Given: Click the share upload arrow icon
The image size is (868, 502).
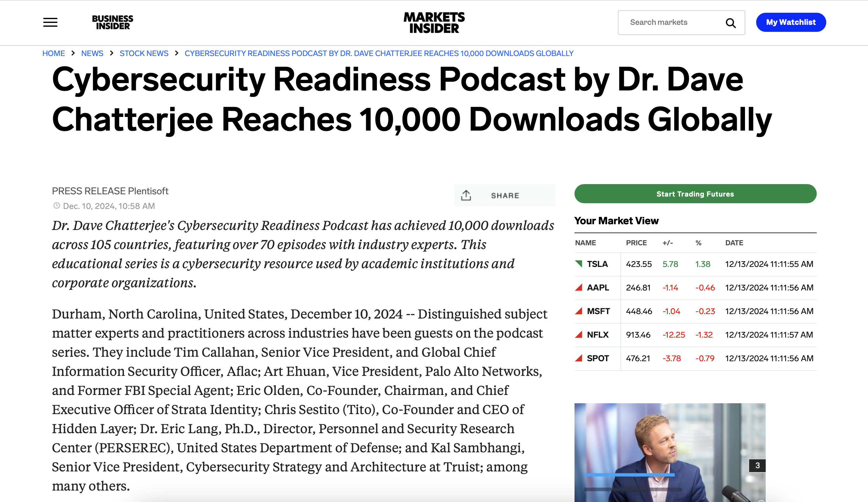Looking at the screenshot, I should tap(466, 195).
